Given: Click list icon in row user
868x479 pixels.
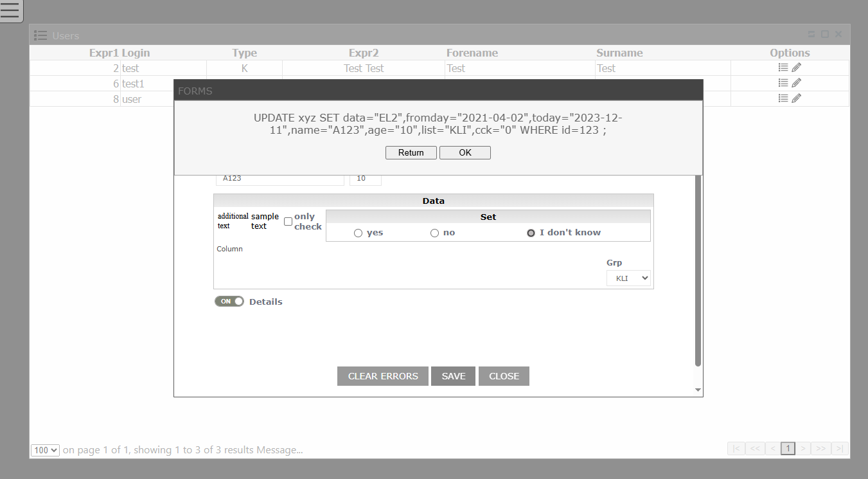Looking at the screenshot, I should pos(783,98).
